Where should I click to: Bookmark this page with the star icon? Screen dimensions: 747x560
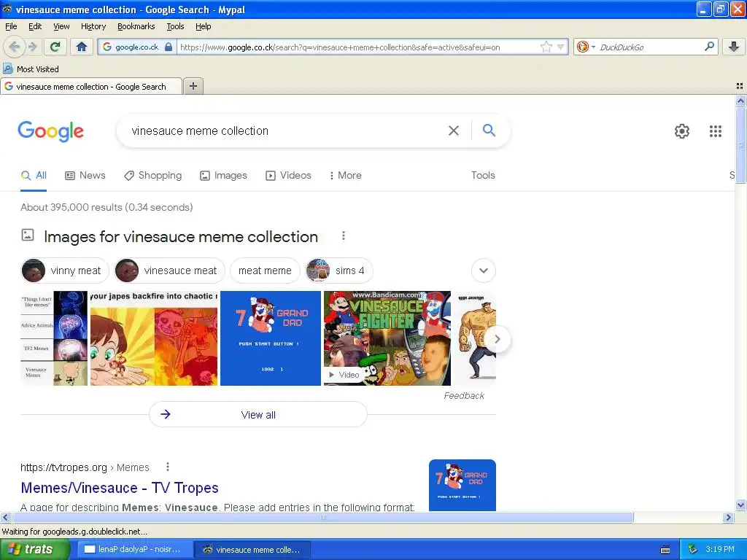(546, 47)
